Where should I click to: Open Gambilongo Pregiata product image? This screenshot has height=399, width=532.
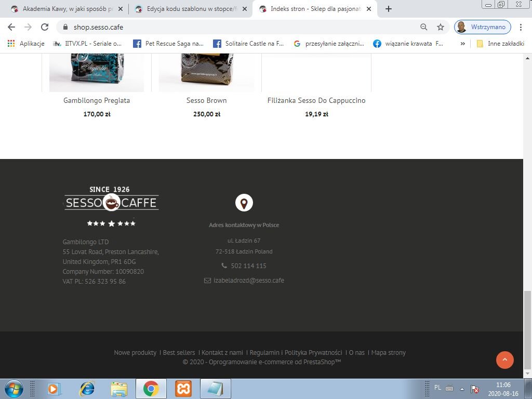(96, 72)
